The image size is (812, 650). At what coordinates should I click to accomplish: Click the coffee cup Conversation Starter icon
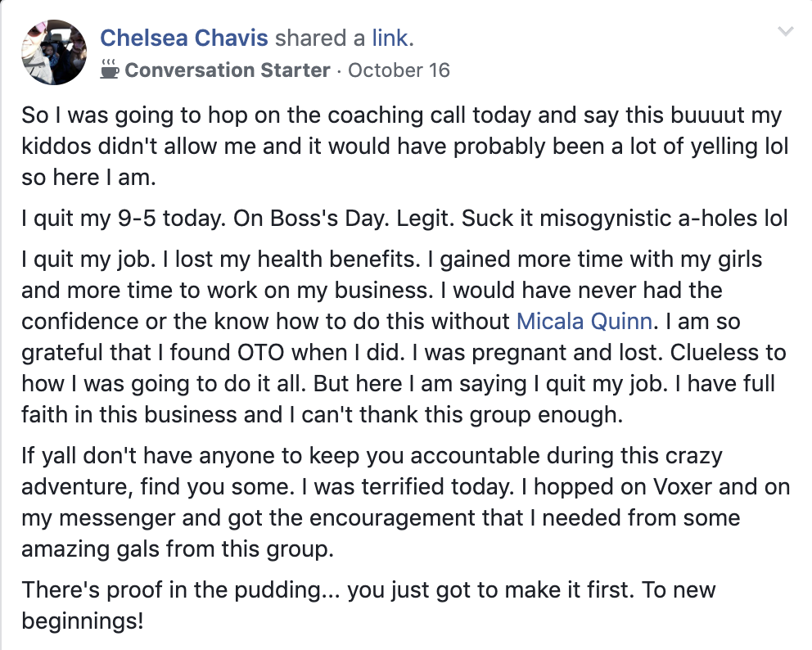109,70
